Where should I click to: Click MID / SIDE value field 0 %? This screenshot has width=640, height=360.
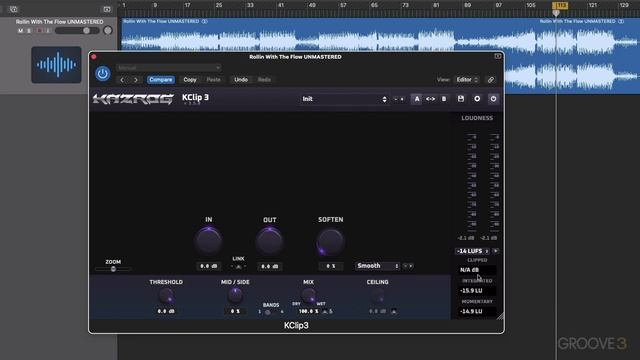coord(235,311)
